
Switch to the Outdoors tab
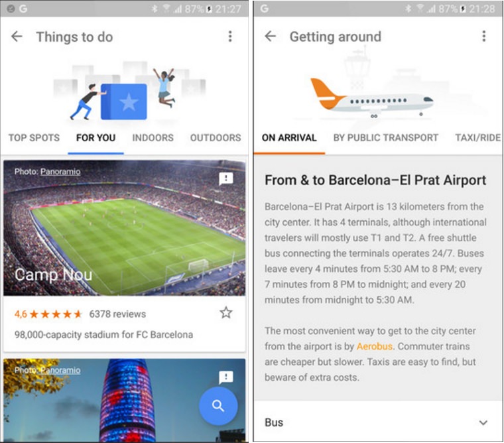tap(216, 138)
